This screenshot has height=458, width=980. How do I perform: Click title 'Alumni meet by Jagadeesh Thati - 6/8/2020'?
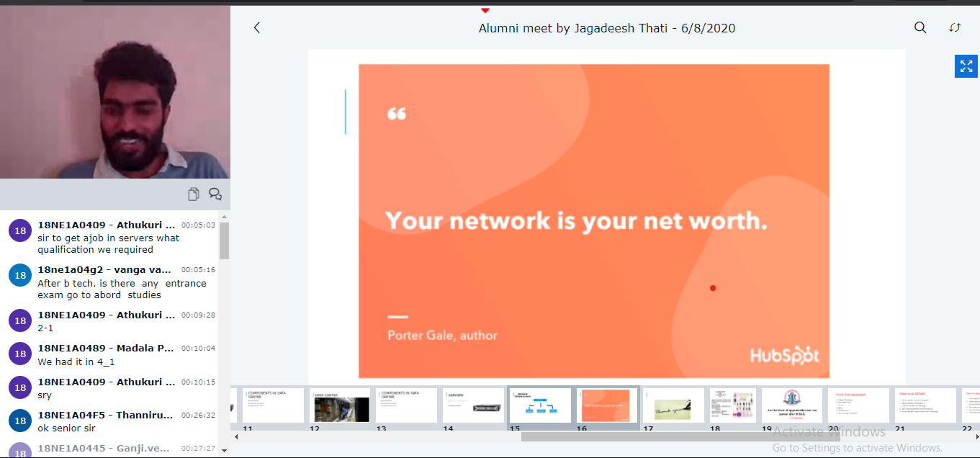click(606, 28)
